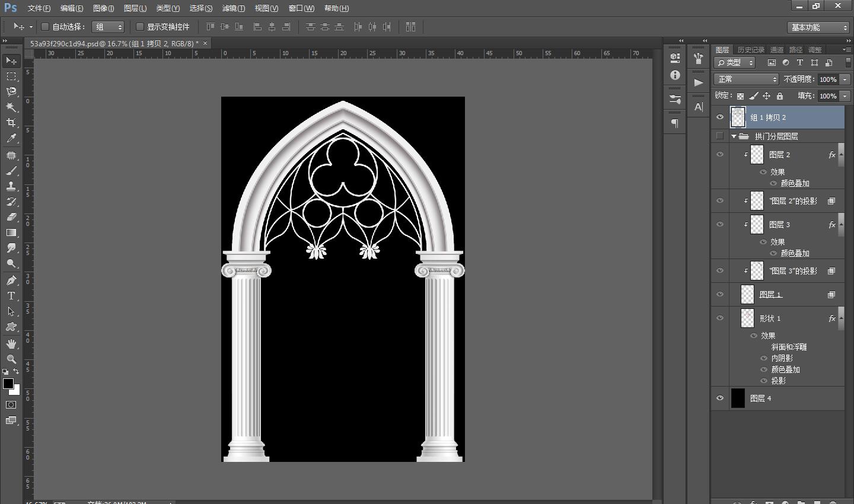The height and width of the screenshot is (504, 854).
Task: Open the Actions play panel icon
Action: tap(699, 82)
